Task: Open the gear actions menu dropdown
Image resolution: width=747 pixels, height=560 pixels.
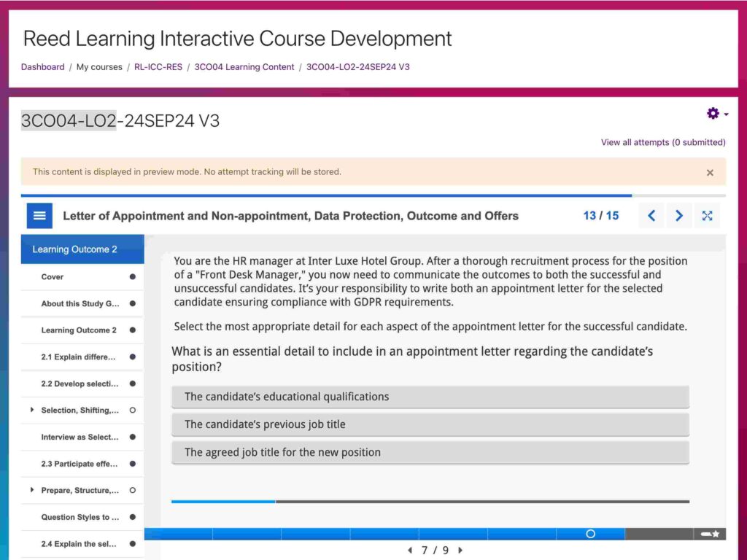Action: [x=716, y=114]
